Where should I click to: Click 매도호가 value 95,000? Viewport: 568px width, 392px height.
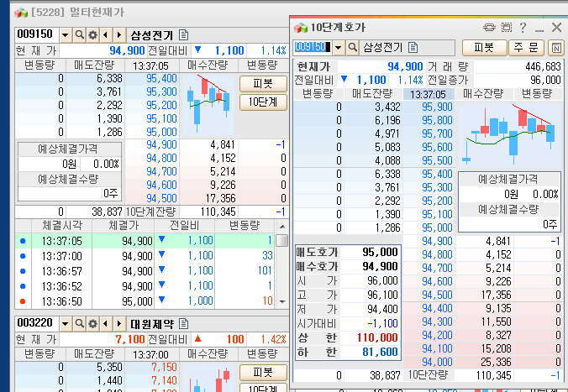click(380, 252)
